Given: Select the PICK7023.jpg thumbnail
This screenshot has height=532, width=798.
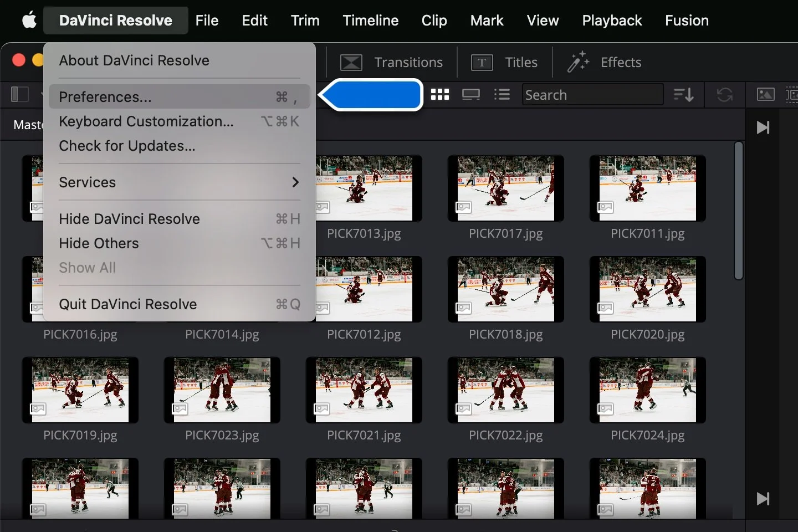Looking at the screenshot, I should click(222, 390).
